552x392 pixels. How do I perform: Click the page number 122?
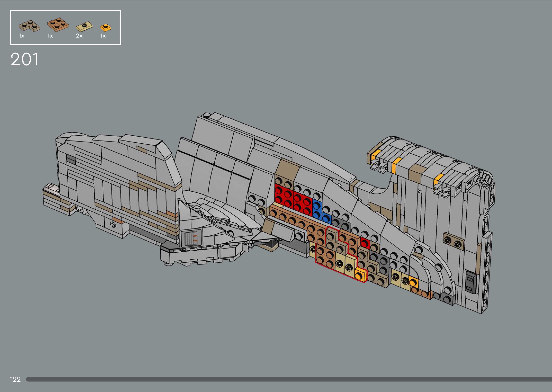pos(15,379)
